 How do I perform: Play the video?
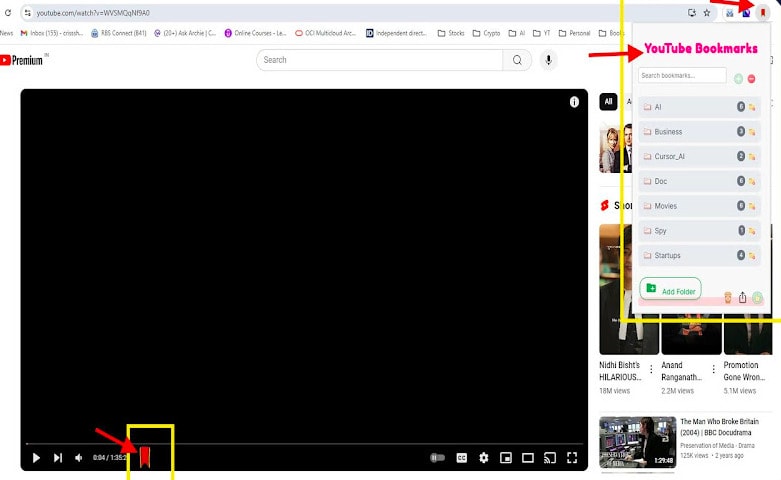click(x=36, y=458)
